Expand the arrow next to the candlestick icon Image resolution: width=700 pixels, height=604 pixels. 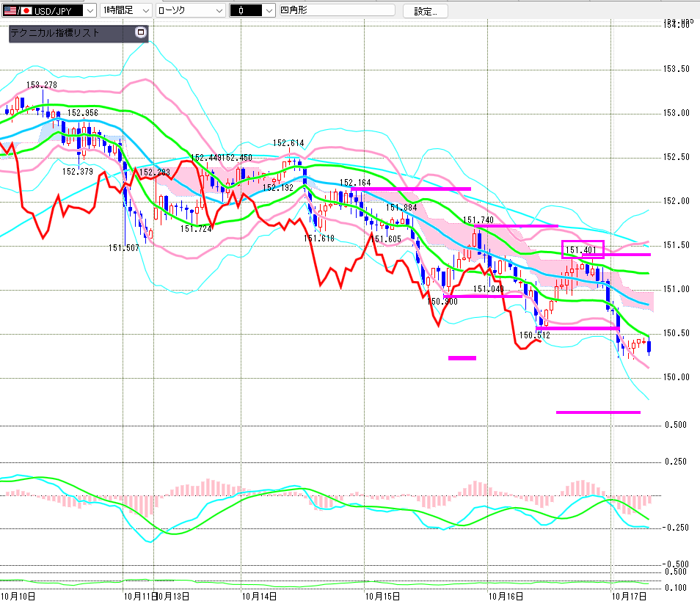point(268,11)
